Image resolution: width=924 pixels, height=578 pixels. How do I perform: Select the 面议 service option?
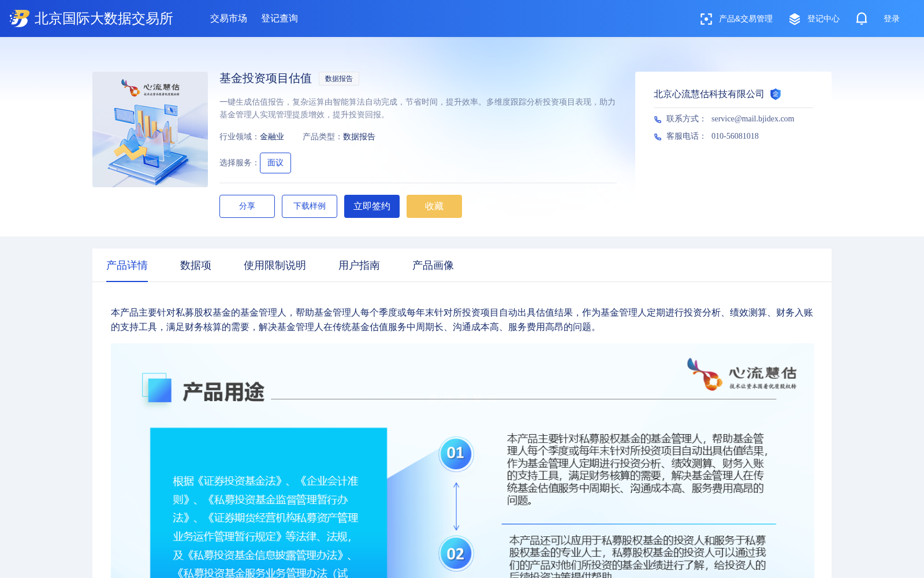point(275,163)
